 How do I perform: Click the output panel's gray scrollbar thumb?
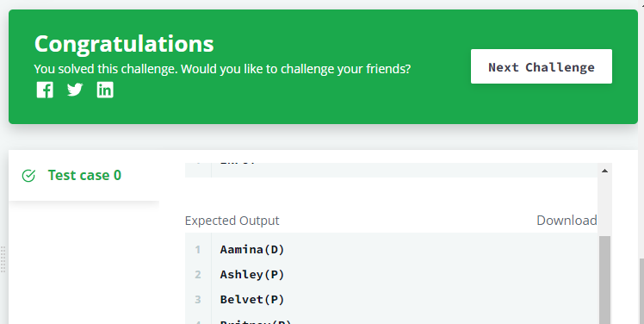pos(604,279)
